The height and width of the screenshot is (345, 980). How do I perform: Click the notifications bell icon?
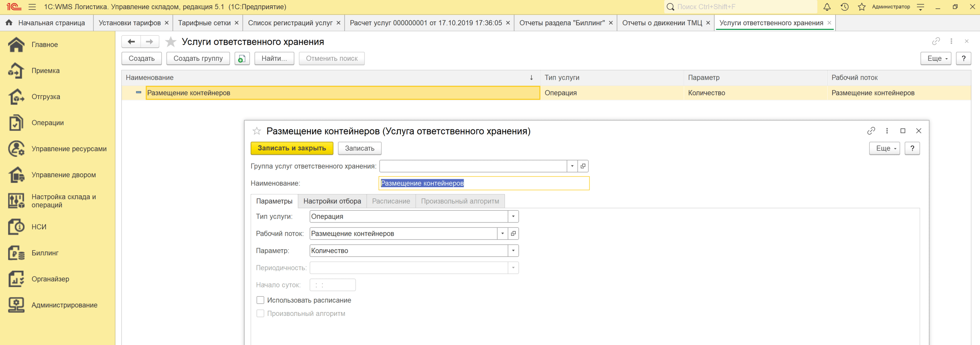827,7
